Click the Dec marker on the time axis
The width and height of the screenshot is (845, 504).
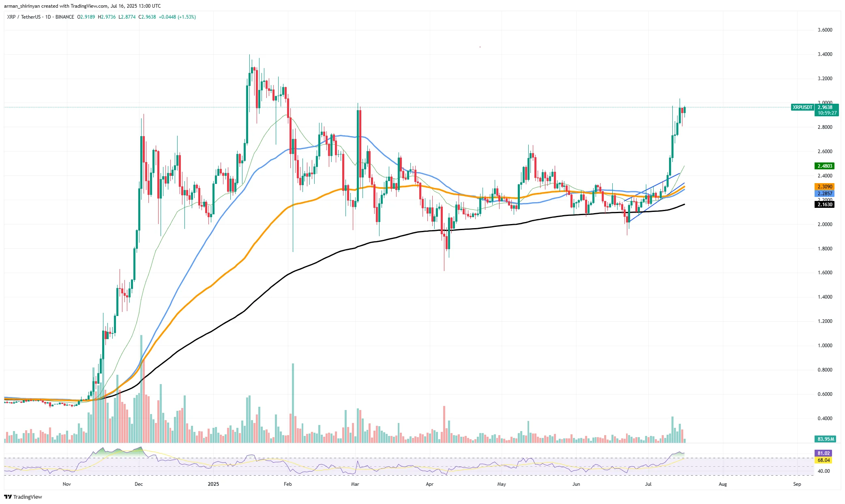[139, 484]
